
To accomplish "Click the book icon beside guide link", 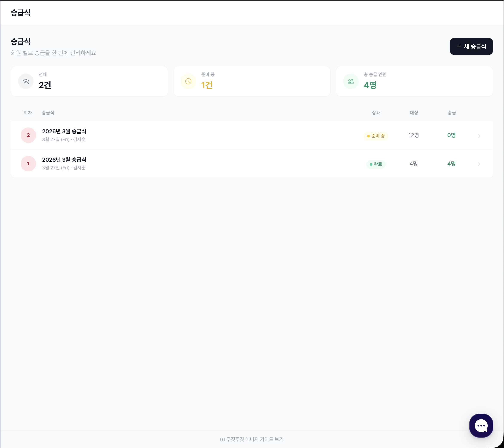I will (x=222, y=439).
